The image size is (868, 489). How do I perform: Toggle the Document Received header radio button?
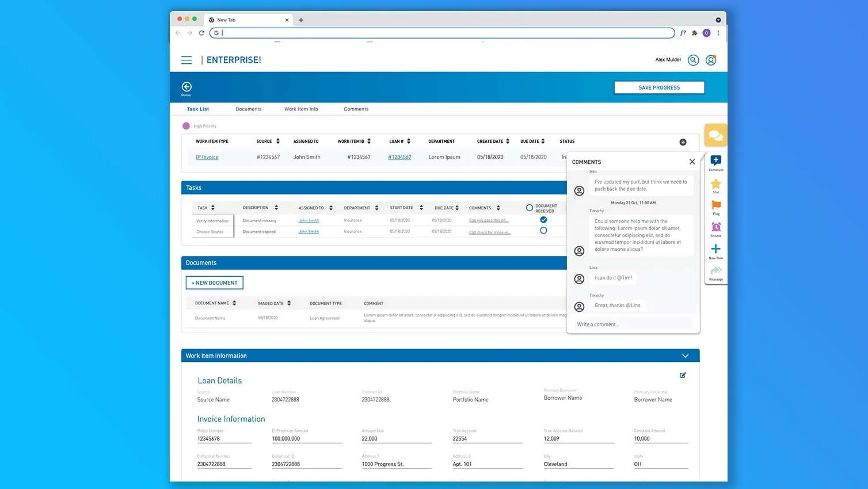point(530,208)
